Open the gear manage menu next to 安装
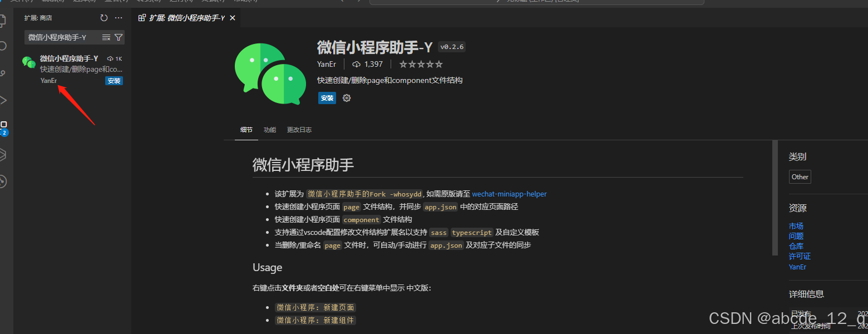Image resolution: width=868 pixels, height=334 pixels. pos(347,98)
